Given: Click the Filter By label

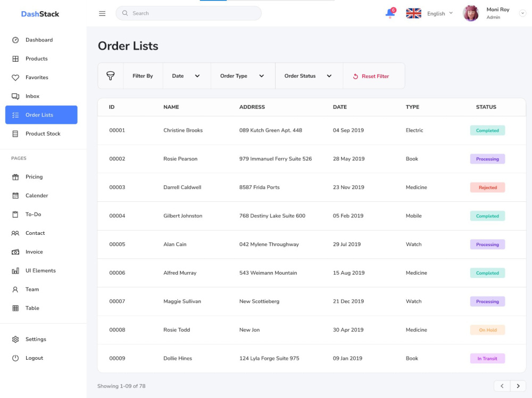Looking at the screenshot, I should (143, 76).
